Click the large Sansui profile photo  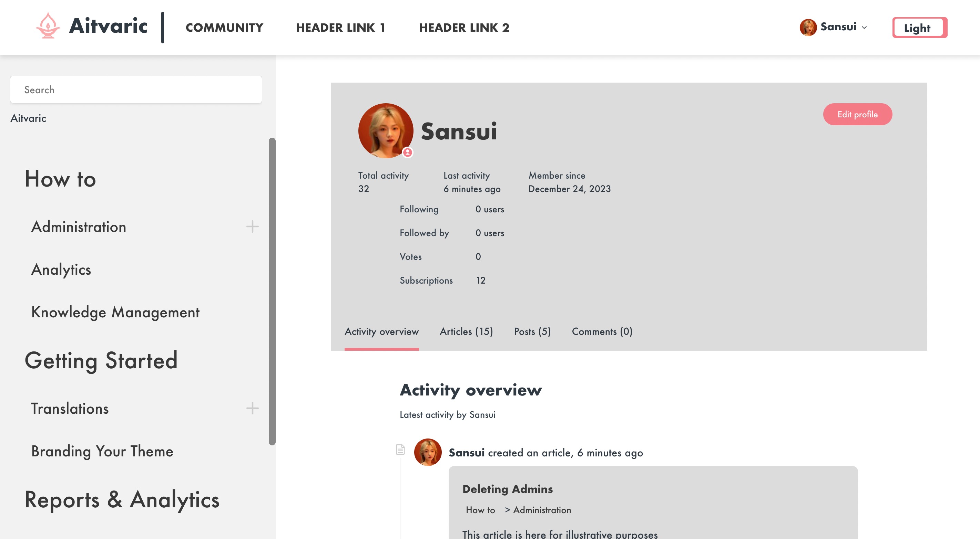(385, 130)
